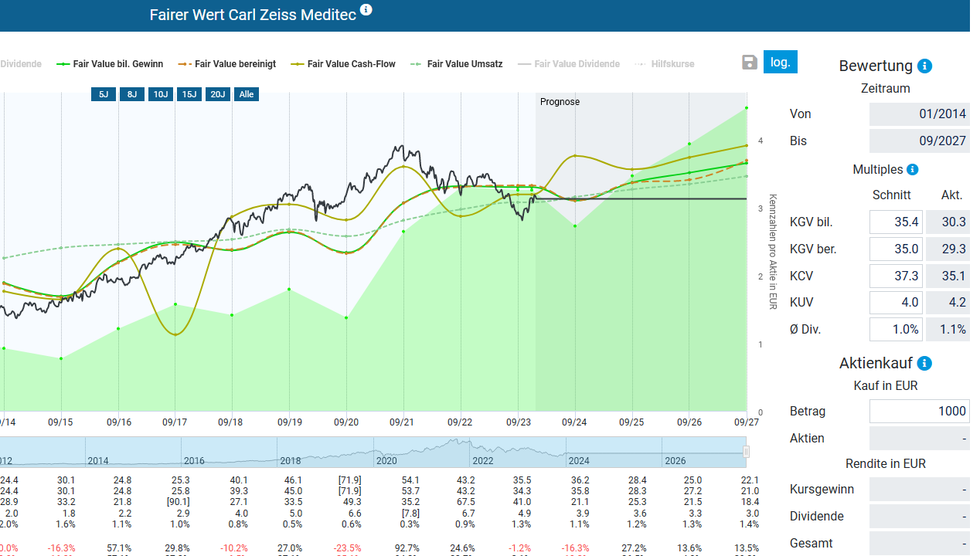Screen dimensions: 980x556
Task: Edit KCV Schnitt value 37.3
Action: (x=896, y=276)
